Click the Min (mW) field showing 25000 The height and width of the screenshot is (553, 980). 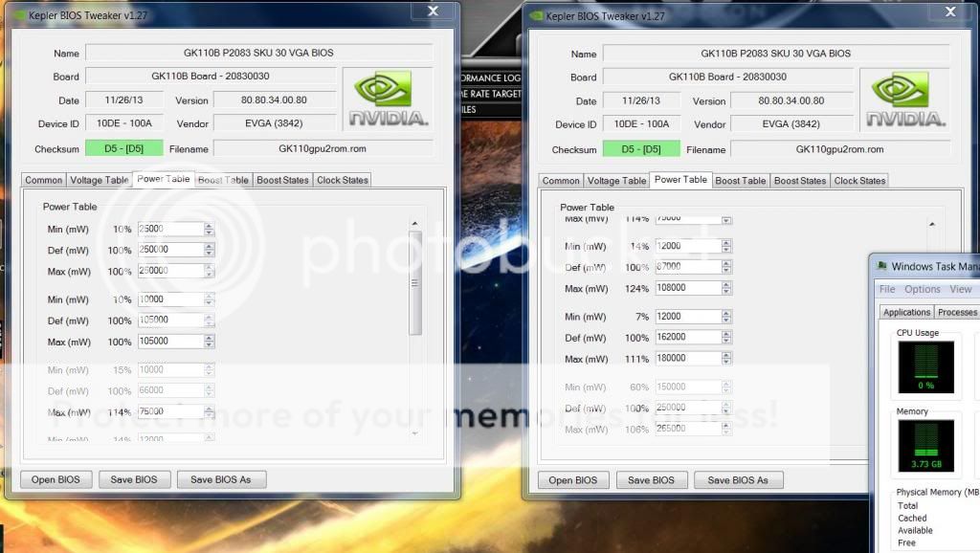pos(170,229)
